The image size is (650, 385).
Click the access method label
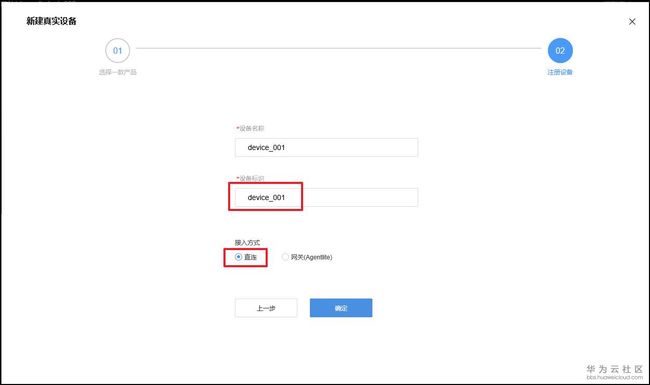[x=247, y=242]
